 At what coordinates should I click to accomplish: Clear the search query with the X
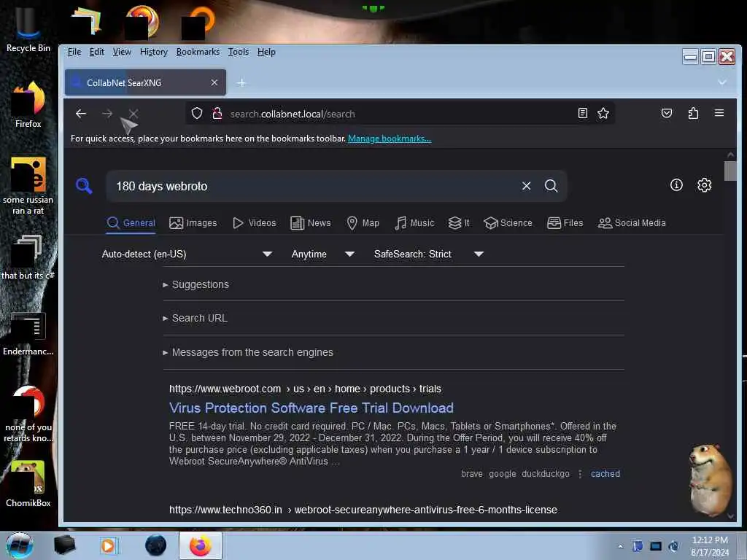click(x=526, y=186)
